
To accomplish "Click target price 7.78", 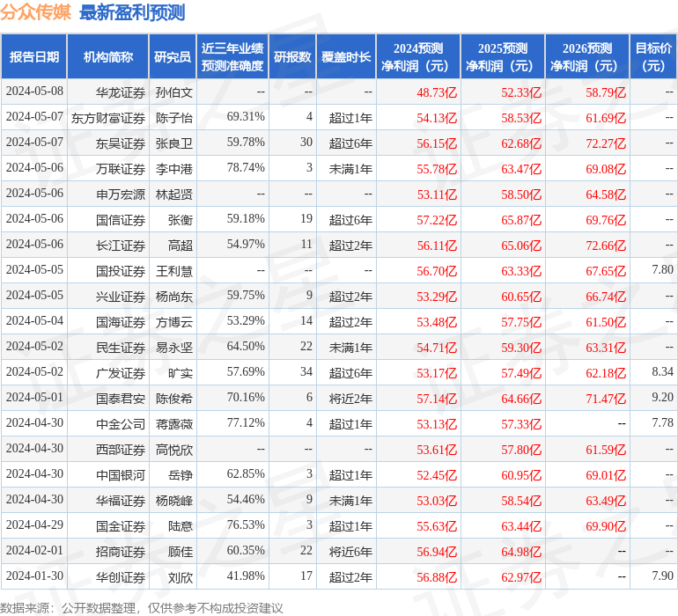I will click(662, 422).
